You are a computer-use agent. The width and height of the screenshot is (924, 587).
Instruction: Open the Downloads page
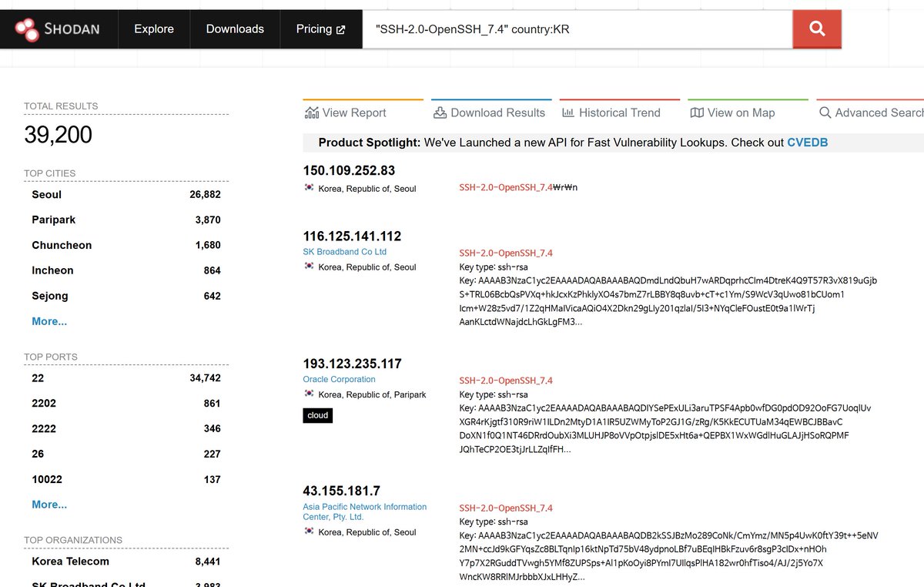click(x=235, y=29)
